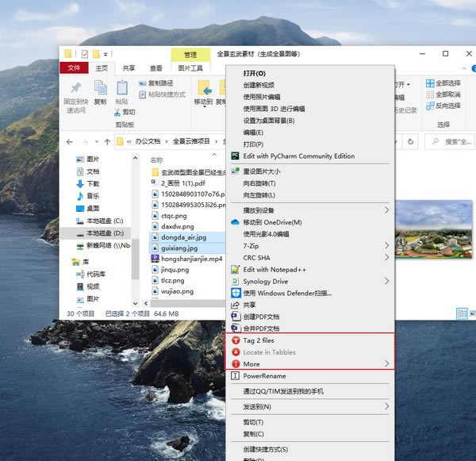Click the pin to Quick Access ribbon icon
Viewport: 476px width, 461px height.
pos(76,88)
